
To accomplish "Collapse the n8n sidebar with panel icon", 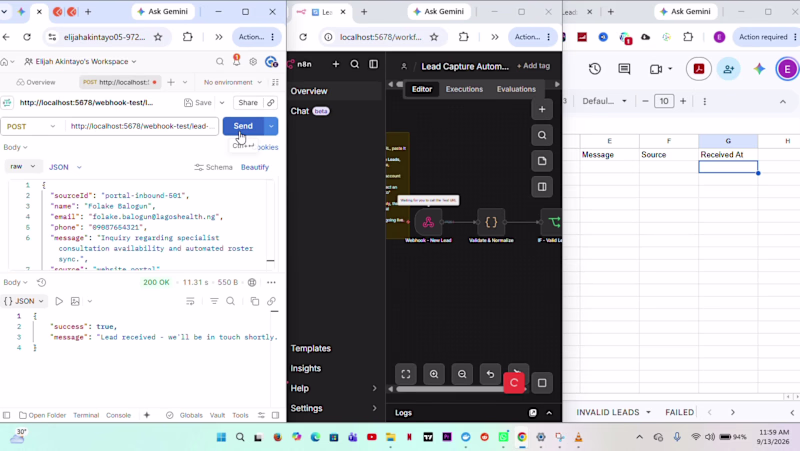I will coord(373,64).
